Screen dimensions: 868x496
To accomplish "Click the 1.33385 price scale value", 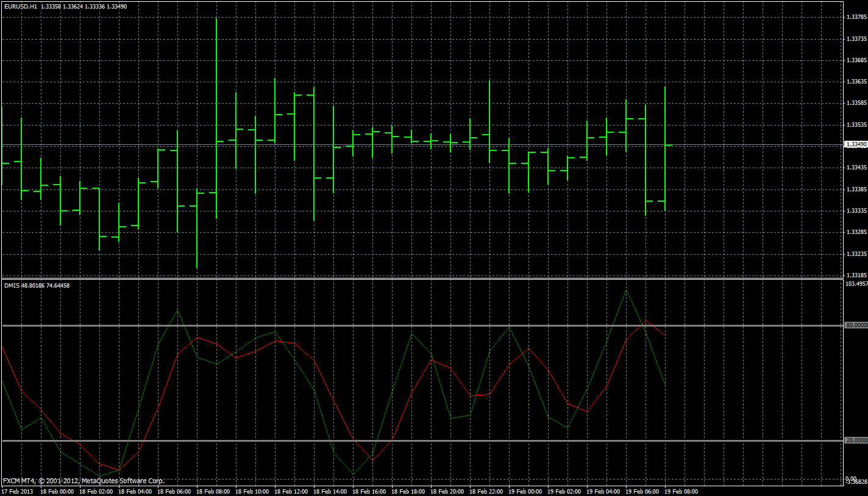I will click(x=857, y=189).
